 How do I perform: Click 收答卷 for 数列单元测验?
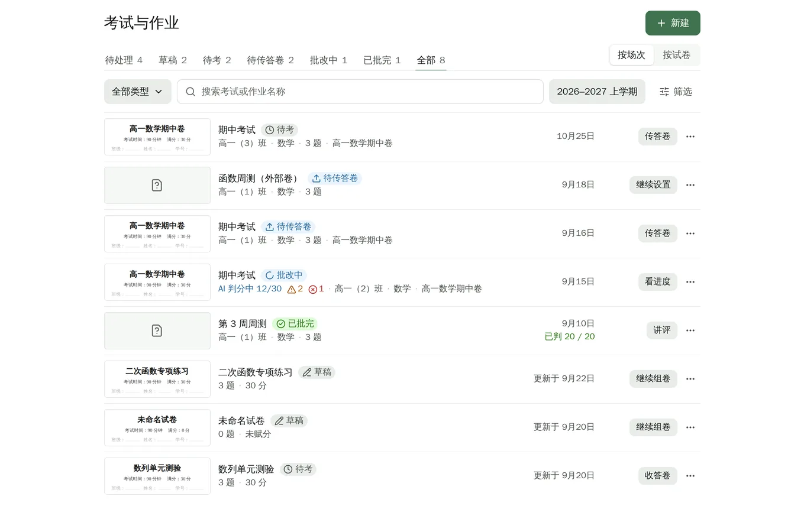657,476
